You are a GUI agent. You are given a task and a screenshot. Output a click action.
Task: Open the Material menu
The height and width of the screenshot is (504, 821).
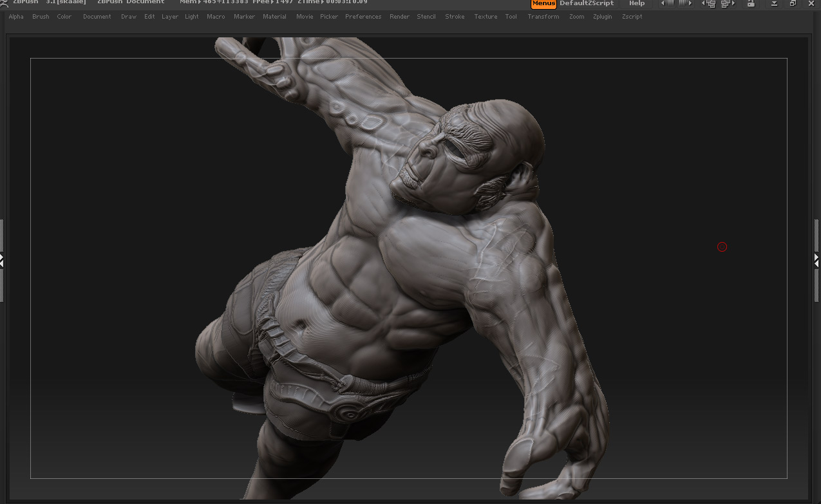point(274,17)
